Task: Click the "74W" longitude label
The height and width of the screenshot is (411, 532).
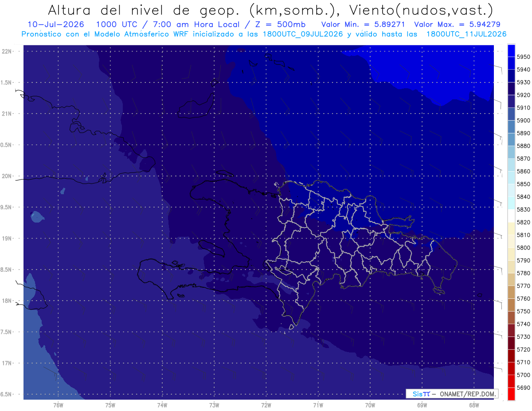Action: (162, 405)
